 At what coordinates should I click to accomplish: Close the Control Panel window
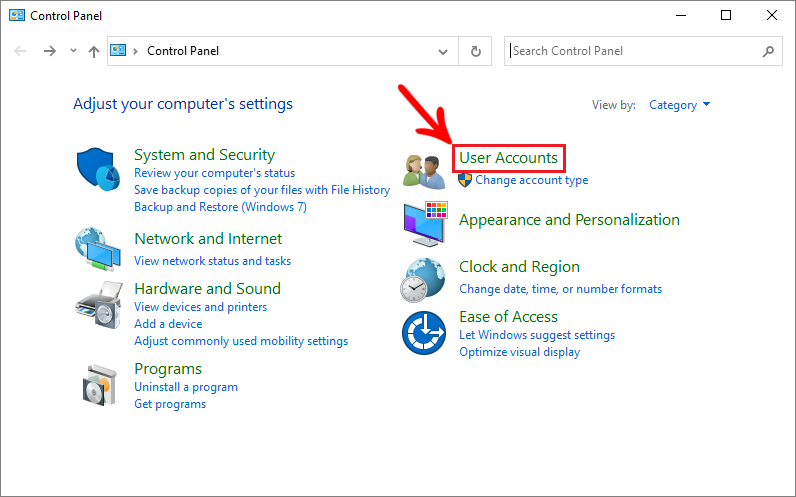(x=772, y=16)
